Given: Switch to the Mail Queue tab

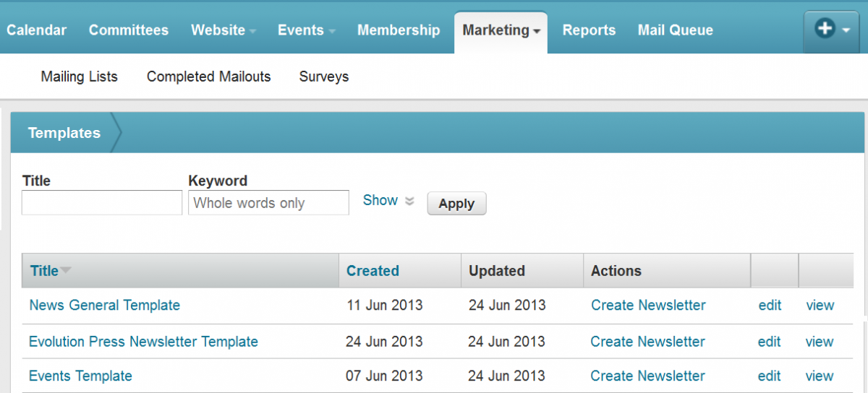Looking at the screenshot, I should point(675,30).
